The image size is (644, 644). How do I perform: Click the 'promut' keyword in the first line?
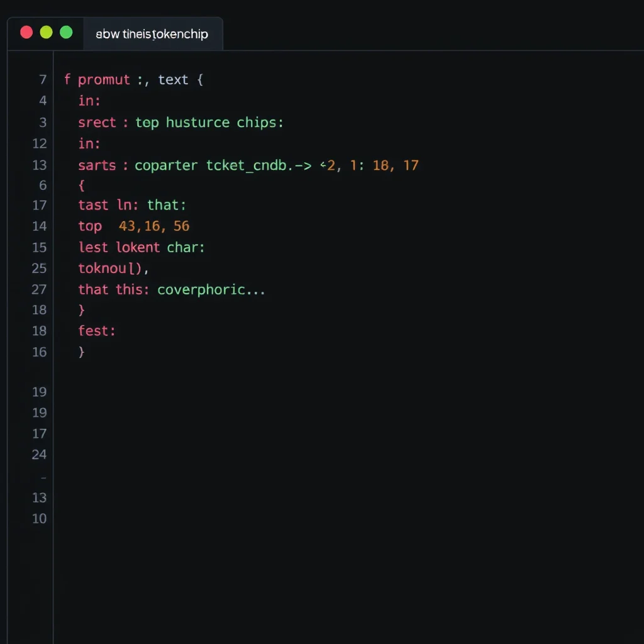pyautogui.click(x=104, y=80)
